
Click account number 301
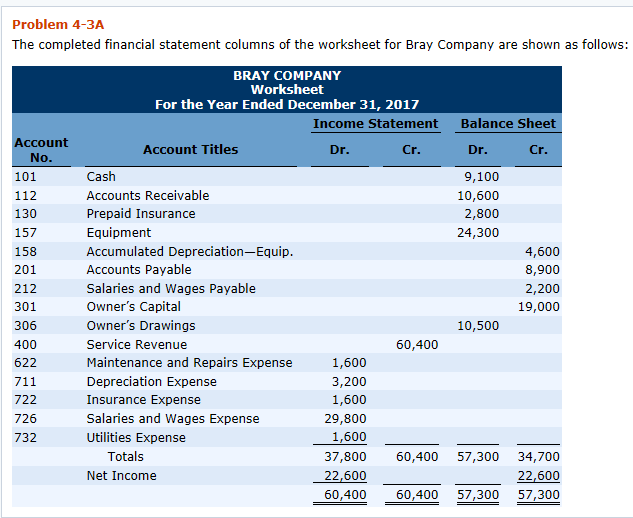25,307
